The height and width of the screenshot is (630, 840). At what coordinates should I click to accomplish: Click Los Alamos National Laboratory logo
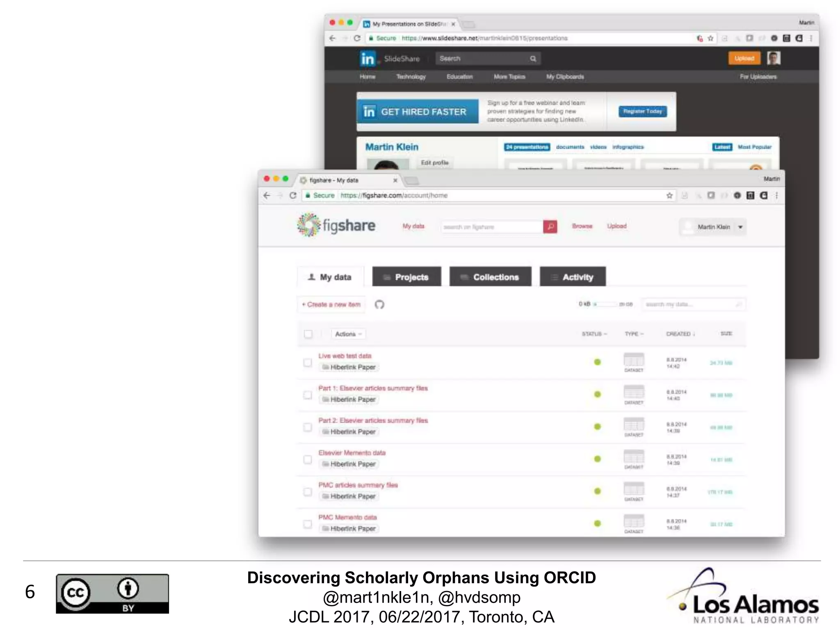pyautogui.click(x=742, y=596)
